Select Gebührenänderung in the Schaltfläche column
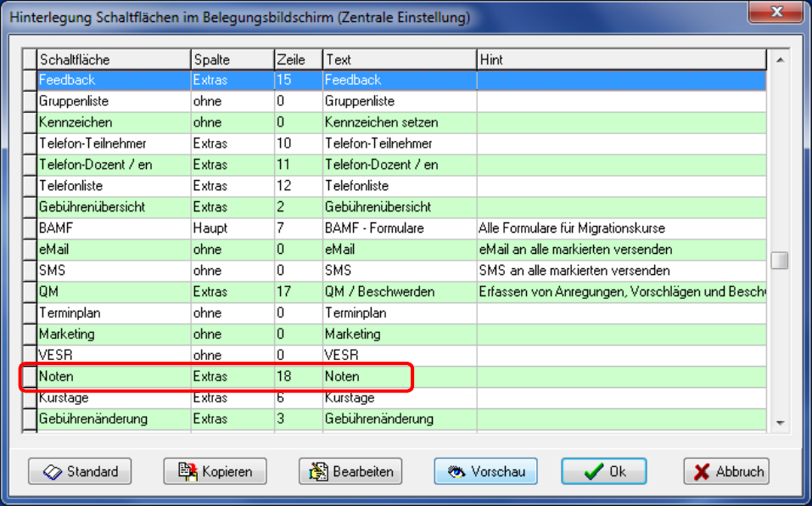Viewport: 812px width, 506px height. click(x=114, y=419)
